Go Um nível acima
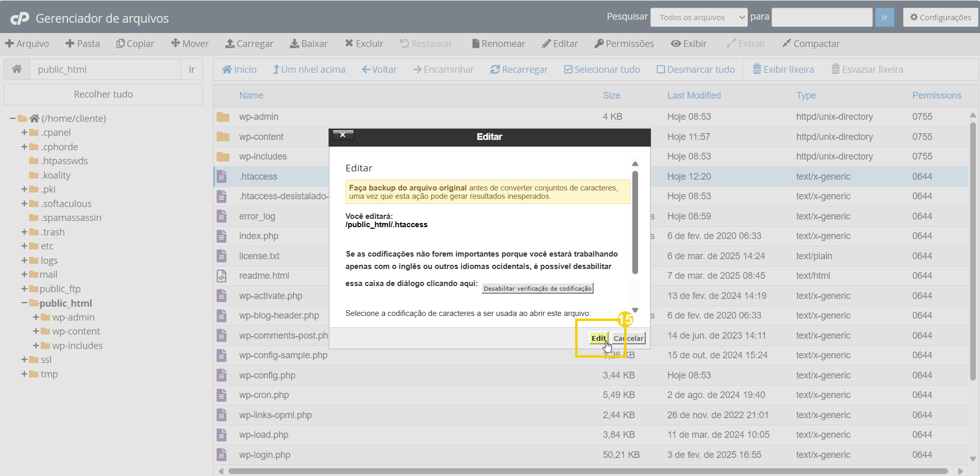The height and width of the screenshot is (476, 980). point(309,70)
